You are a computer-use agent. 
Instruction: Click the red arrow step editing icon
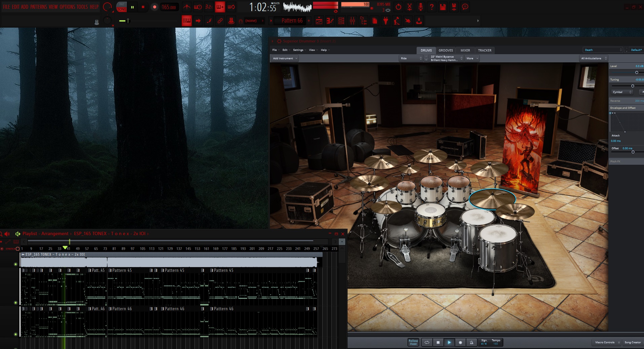click(x=198, y=21)
